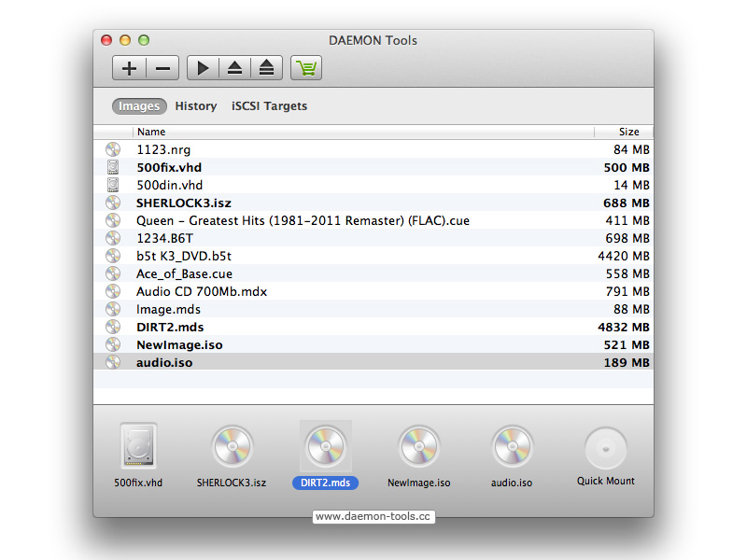Select the Queen Greatest Hits cue row
The height and width of the screenshot is (560, 747).
(373, 220)
